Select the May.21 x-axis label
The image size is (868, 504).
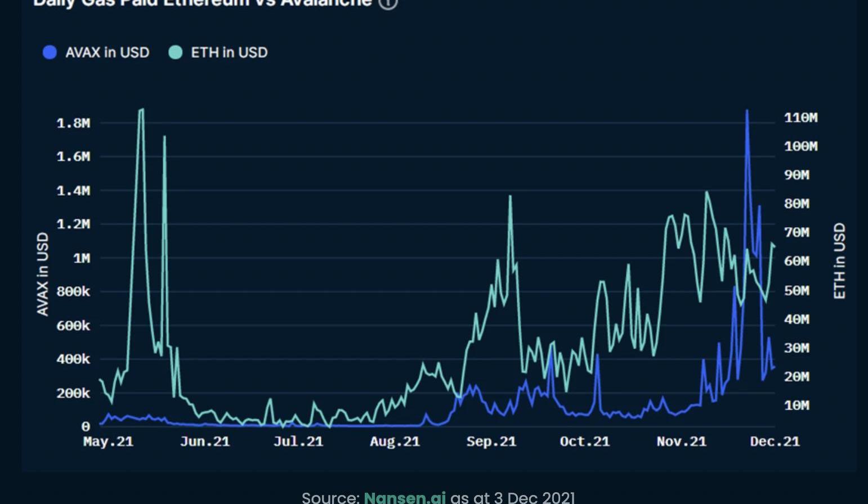click(x=108, y=442)
